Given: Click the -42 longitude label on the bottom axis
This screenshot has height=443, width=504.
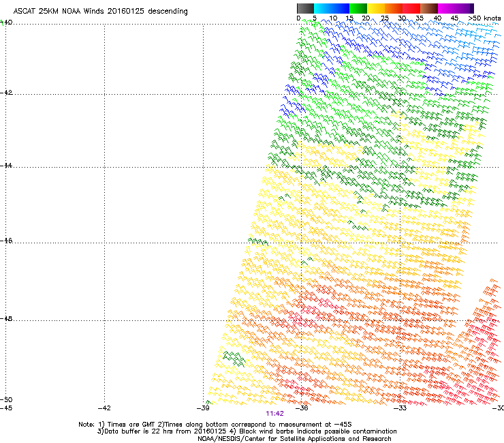Looking at the screenshot, I should pyautogui.click(x=104, y=408).
